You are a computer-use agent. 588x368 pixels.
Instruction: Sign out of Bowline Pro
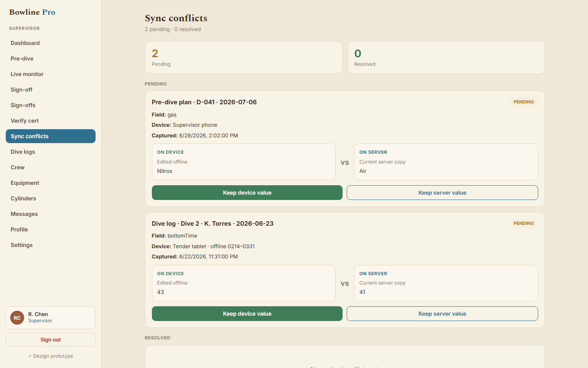tap(51, 339)
